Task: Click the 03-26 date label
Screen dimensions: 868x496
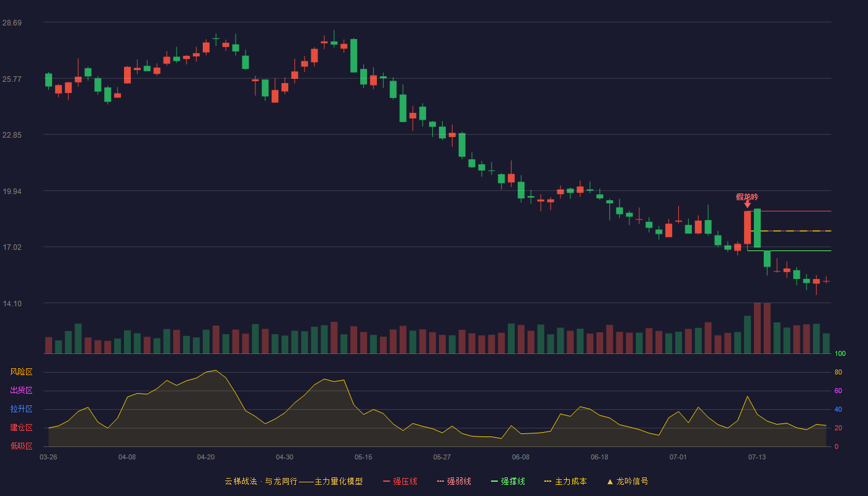Action: pyautogui.click(x=48, y=457)
